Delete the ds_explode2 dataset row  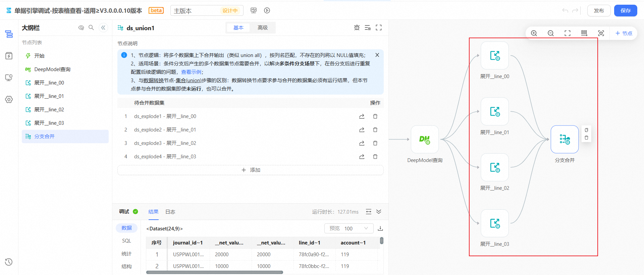pyautogui.click(x=375, y=130)
